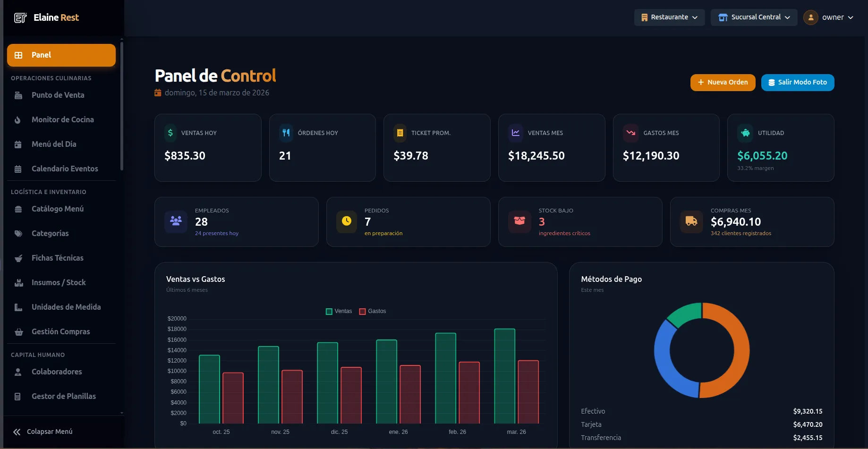
Task: Click the Categorías tags icon
Action: (18, 234)
